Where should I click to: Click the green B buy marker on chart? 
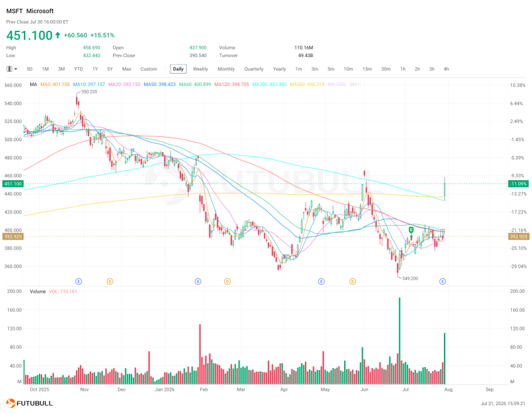411,230
